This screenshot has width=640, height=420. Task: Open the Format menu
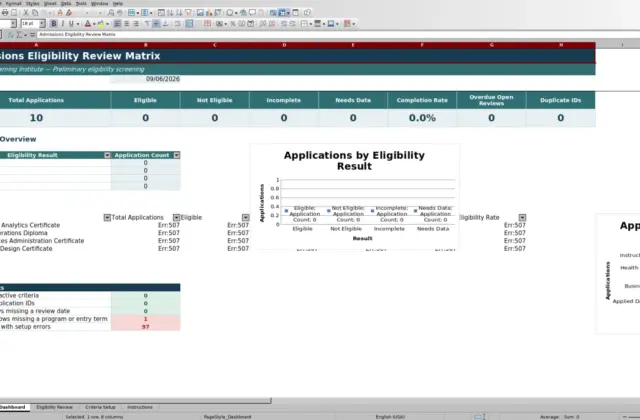(13, 3)
